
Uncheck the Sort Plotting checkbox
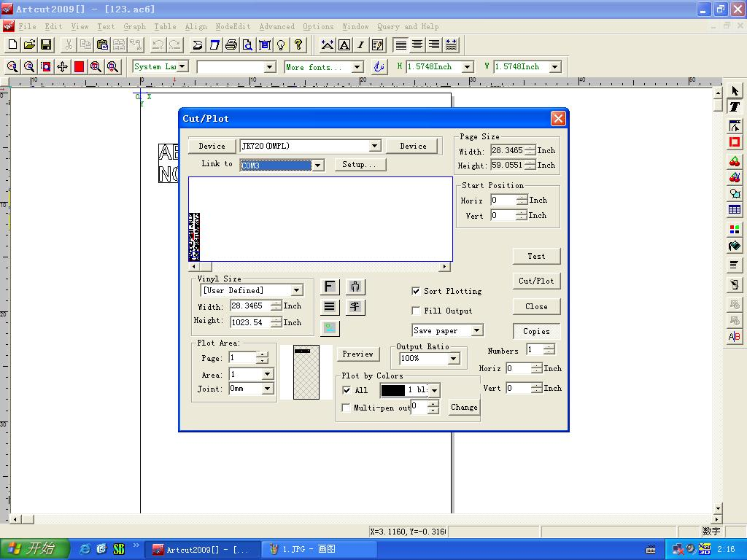coord(416,291)
